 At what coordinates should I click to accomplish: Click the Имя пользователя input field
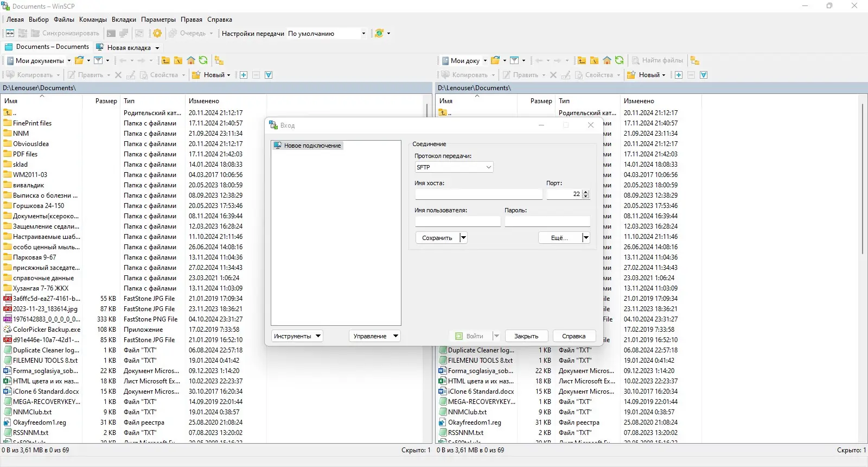[x=457, y=221]
